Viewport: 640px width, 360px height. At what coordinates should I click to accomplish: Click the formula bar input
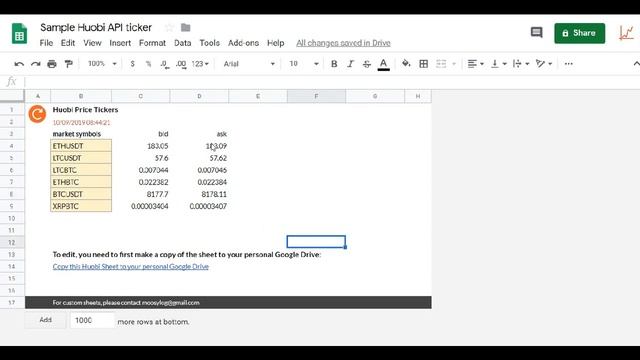click(x=331, y=82)
